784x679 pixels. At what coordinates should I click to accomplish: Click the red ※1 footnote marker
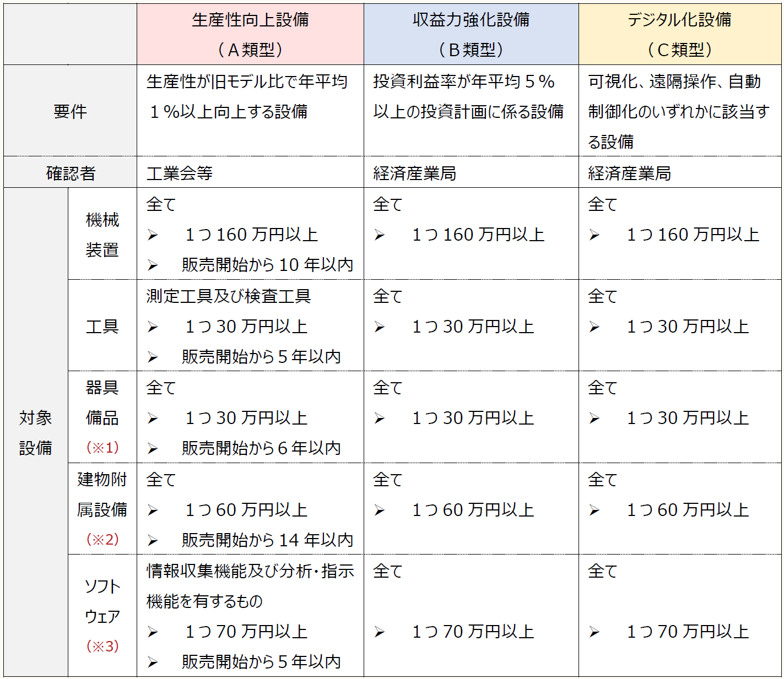(102, 447)
